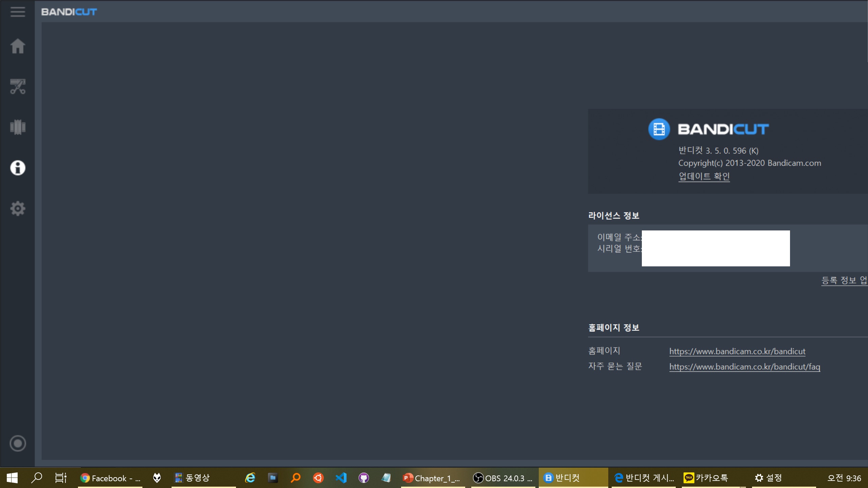Switch to the 동영상 taskbar window
The image size is (868, 488).
tap(203, 478)
